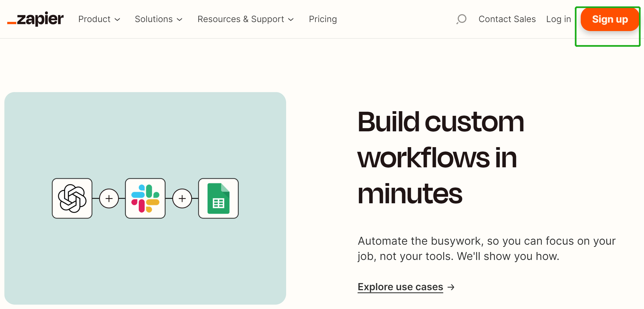Click the Zapier logo
The image size is (644, 309).
(x=35, y=19)
